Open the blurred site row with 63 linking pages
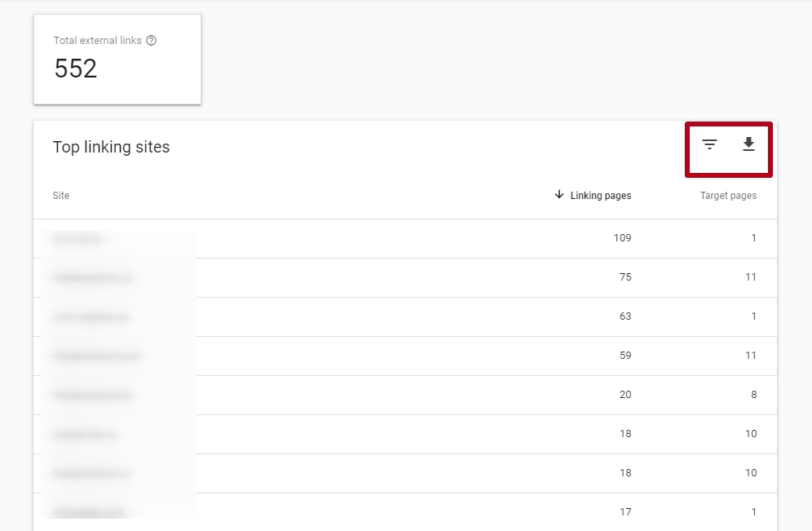Viewport: 812px width, 531px height. click(x=405, y=316)
